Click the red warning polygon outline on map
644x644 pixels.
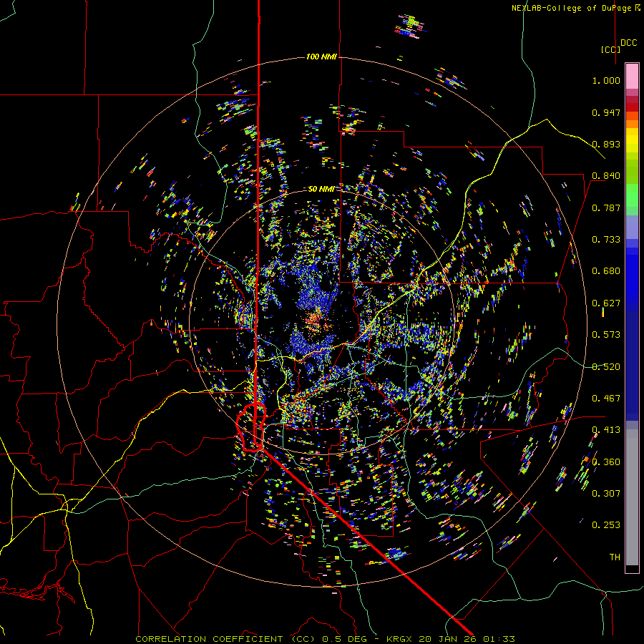coord(251,427)
